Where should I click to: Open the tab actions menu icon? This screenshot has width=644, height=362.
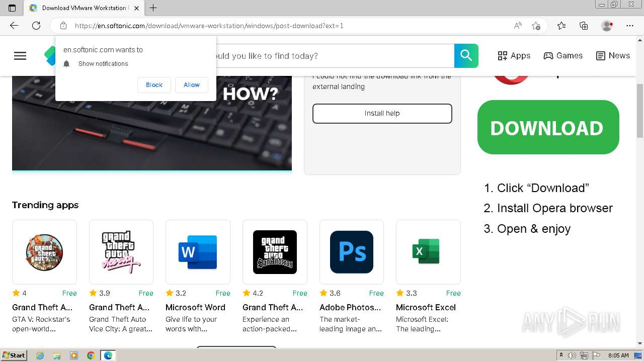pyautogui.click(x=12, y=8)
